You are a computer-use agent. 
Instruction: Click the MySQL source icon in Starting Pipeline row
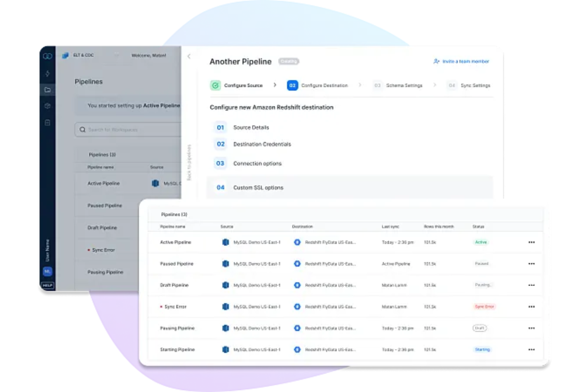(226, 350)
